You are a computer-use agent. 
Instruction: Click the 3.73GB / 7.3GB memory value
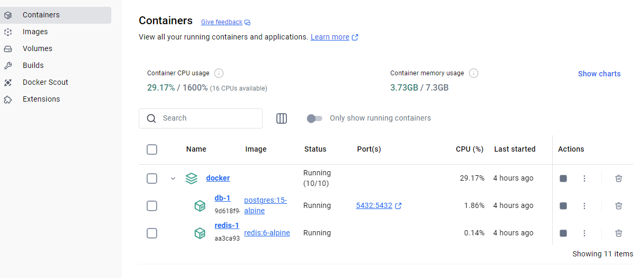coord(419,87)
